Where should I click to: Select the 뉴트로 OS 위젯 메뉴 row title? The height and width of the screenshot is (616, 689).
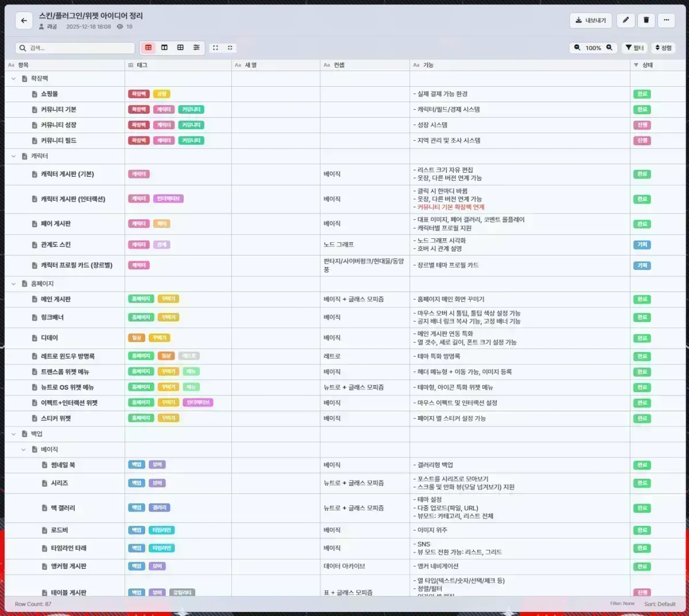pyautogui.click(x=67, y=388)
